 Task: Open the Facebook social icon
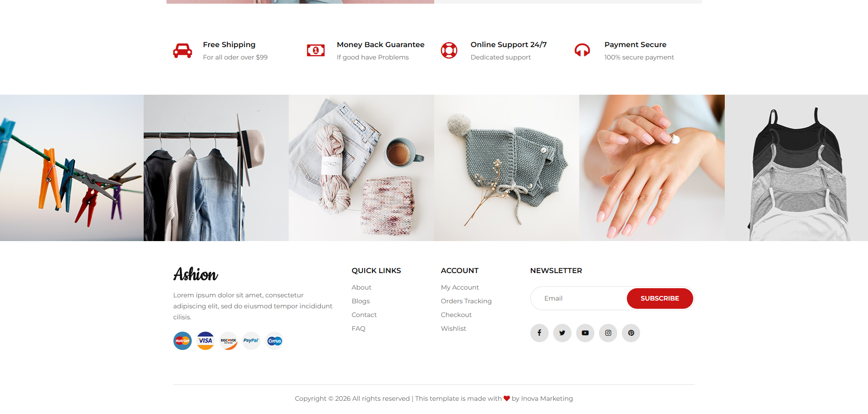click(539, 333)
